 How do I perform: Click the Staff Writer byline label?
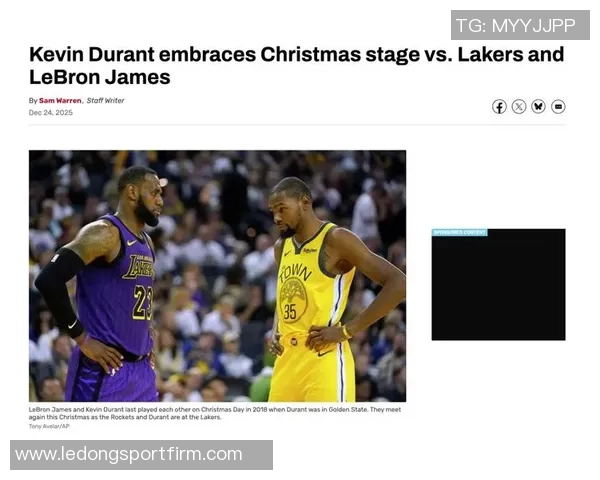[x=105, y=101]
